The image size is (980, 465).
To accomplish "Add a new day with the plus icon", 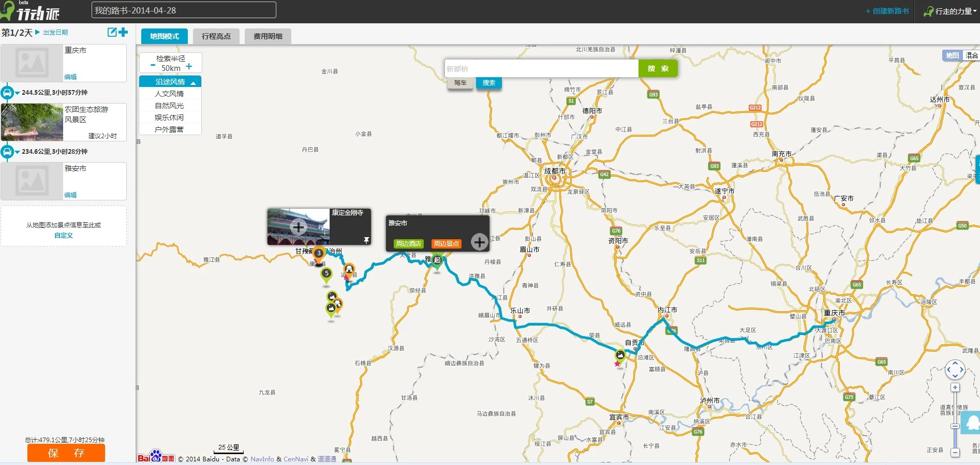I will click(x=123, y=32).
